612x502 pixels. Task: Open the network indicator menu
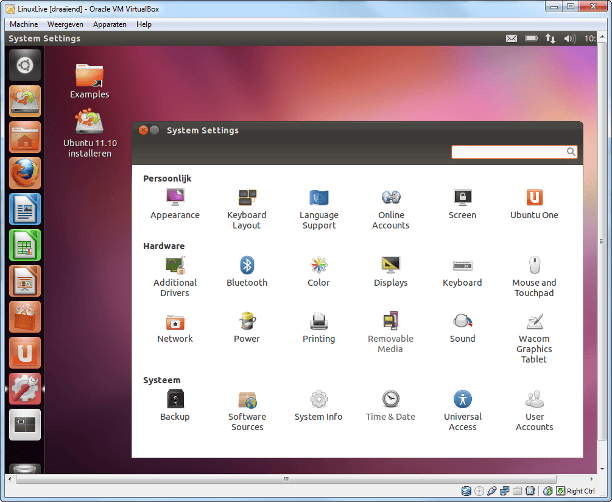550,38
